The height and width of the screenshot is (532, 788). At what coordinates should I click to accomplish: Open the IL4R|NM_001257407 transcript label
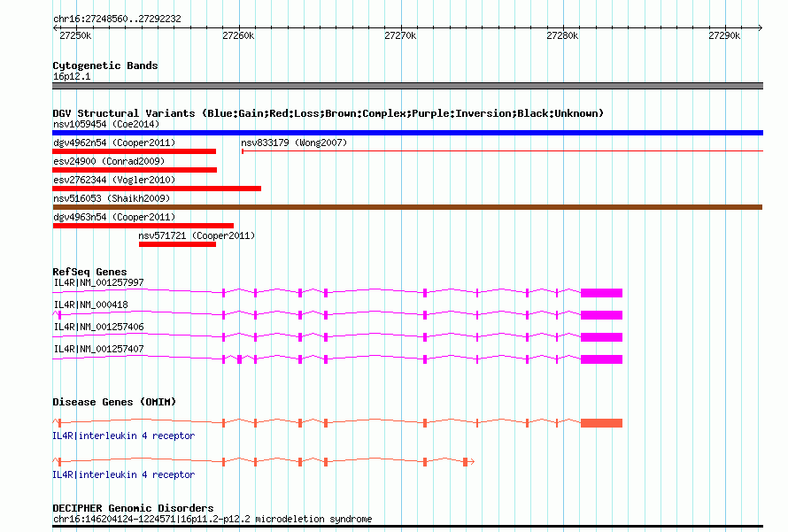coord(98,349)
